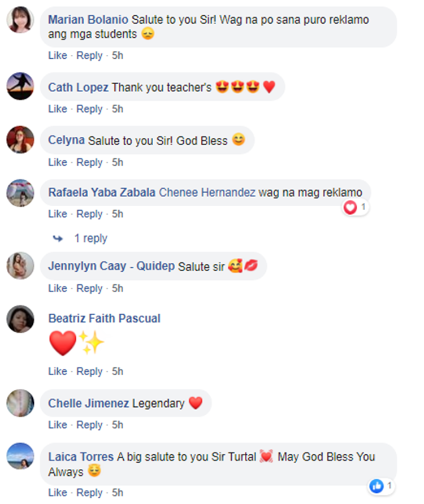Reply to Cath Lopez's comment

coord(89,109)
